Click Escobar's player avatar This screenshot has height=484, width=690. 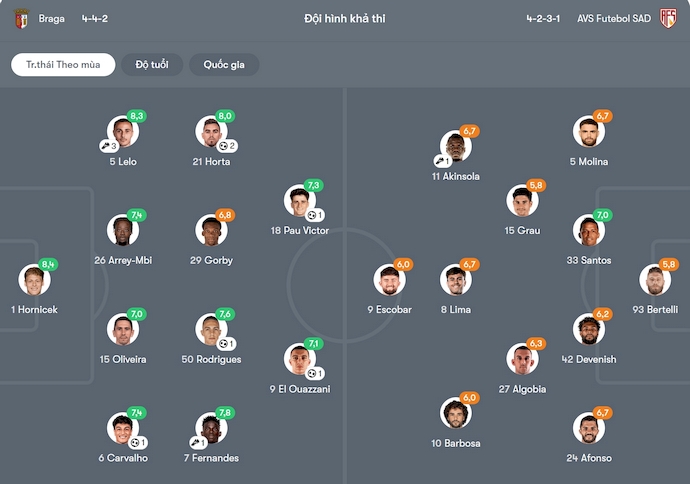(x=389, y=280)
